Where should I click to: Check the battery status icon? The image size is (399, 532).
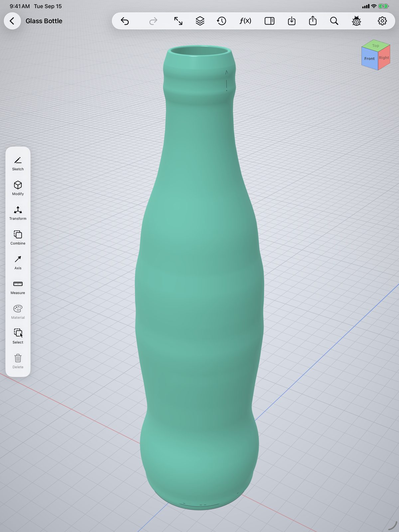coord(383,6)
